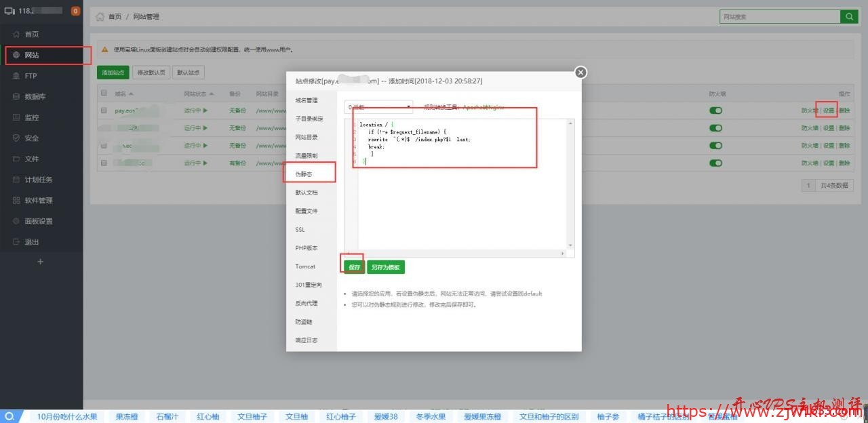Screen dimensions: 868x423
Task: Click the 添加站点 button
Action: pos(113,72)
